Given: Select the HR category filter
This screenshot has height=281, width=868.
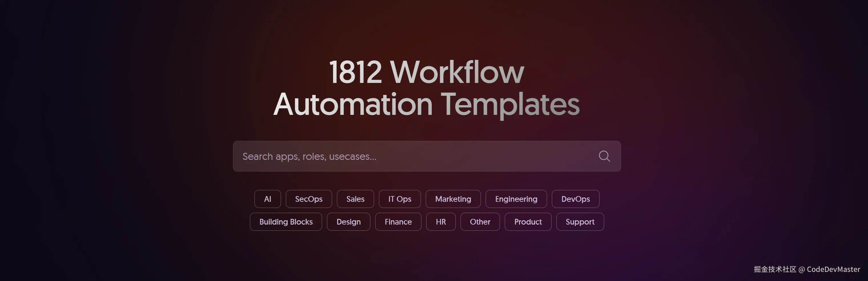Looking at the screenshot, I should [441, 222].
